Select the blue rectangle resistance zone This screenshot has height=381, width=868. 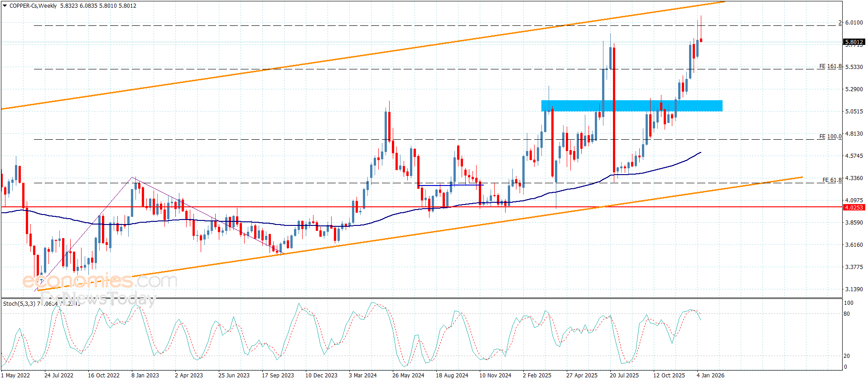coord(632,106)
